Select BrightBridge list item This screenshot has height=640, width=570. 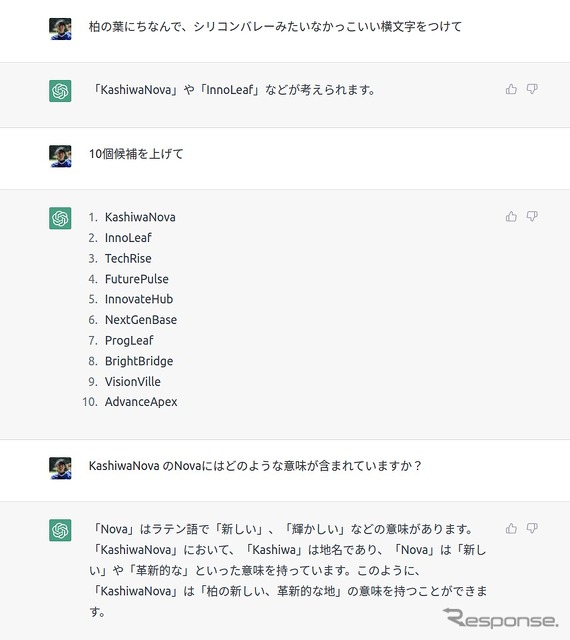coord(139,361)
